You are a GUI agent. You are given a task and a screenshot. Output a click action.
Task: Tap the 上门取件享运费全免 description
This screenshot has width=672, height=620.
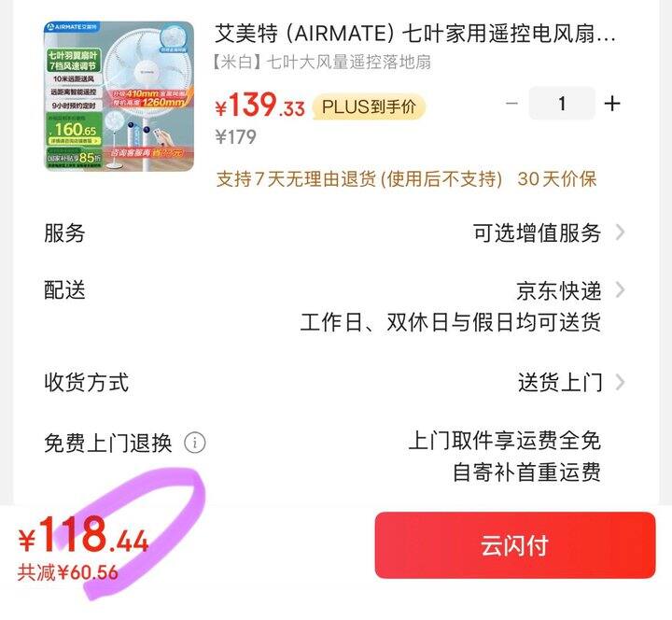pos(504,441)
